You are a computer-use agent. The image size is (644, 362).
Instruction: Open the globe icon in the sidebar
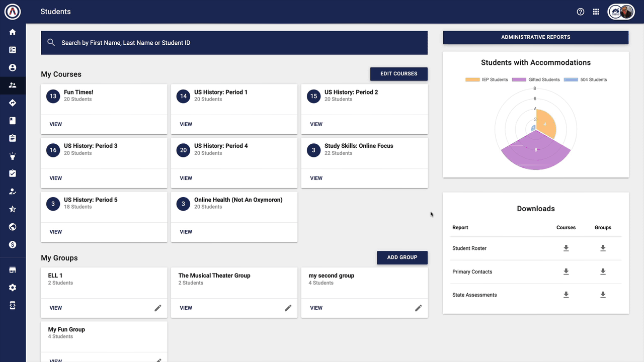point(13,227)
